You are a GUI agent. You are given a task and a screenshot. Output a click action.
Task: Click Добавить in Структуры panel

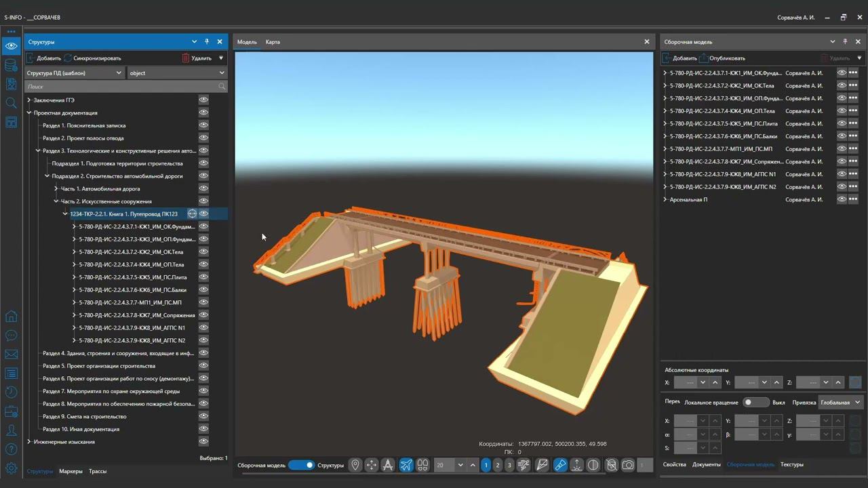(x=43, y=58)
